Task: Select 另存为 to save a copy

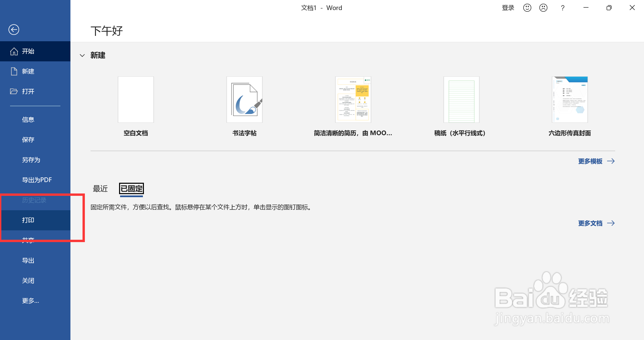Action: [x=31, y=160]
